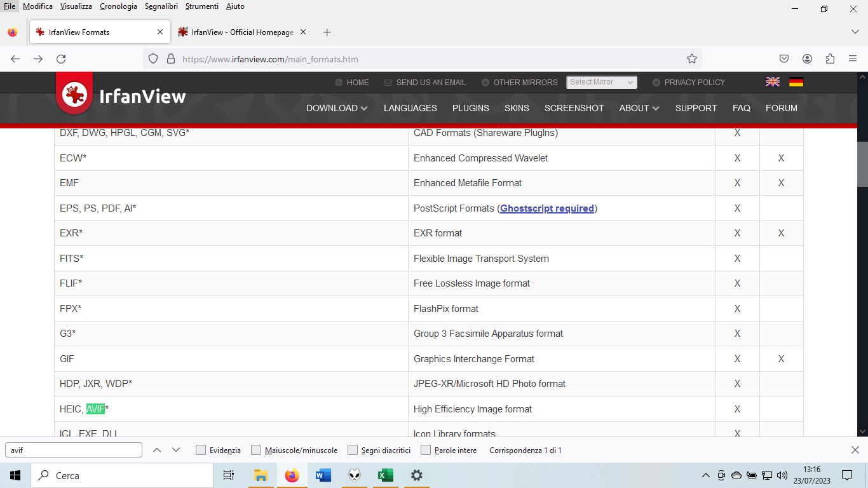This screenshot has height=488, width=868.
Task: Go to the PLUGINS page
Action: 471,108
